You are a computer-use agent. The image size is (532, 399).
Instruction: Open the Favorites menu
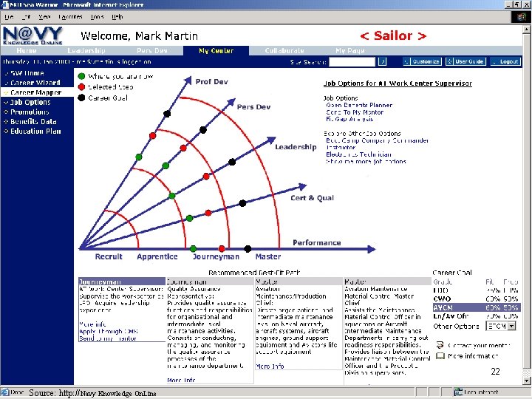(x=70, y=16)
